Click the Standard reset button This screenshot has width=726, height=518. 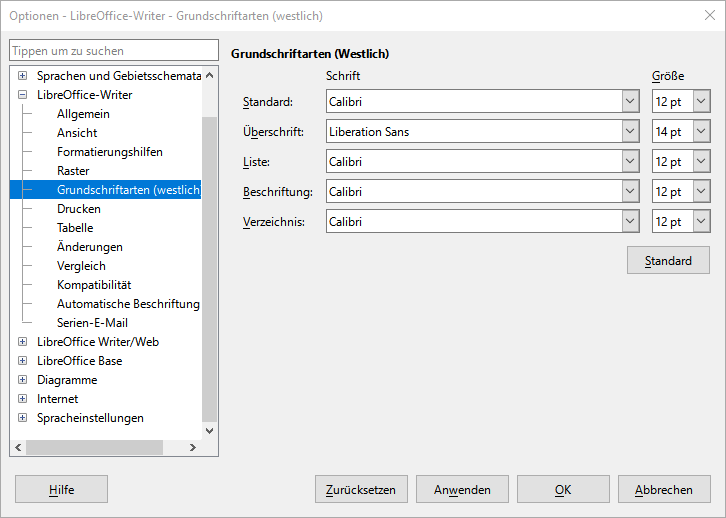point(668,261)
